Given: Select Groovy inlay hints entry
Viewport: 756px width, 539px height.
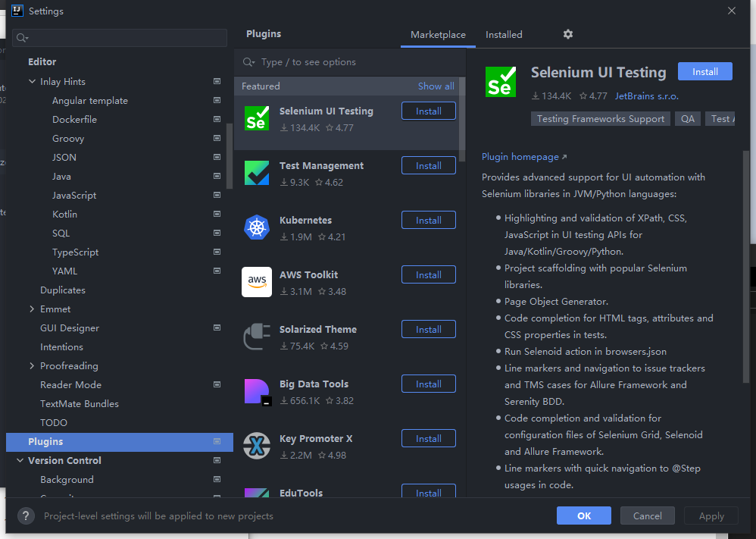Looking at the screenshot, I should click(x=68, y=139).
